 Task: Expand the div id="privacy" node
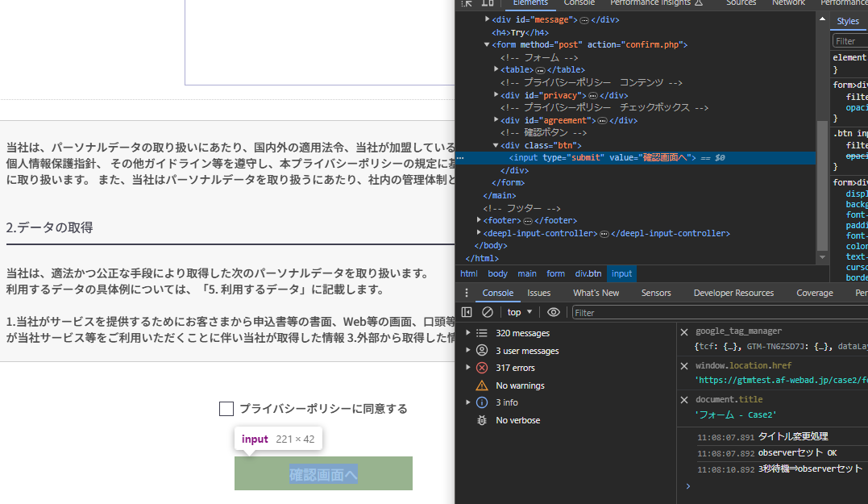(497, 95)
